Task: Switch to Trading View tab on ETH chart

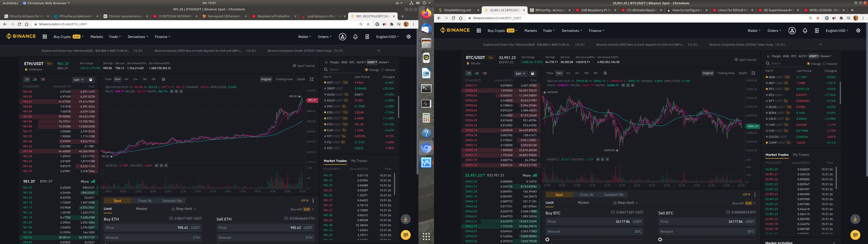Action: coord(284,79)
